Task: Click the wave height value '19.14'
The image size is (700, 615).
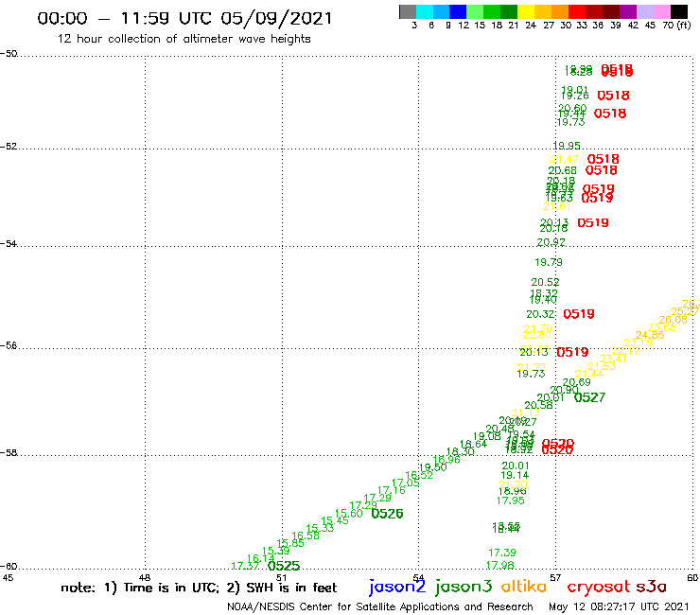Action: [x=515, y=475]
